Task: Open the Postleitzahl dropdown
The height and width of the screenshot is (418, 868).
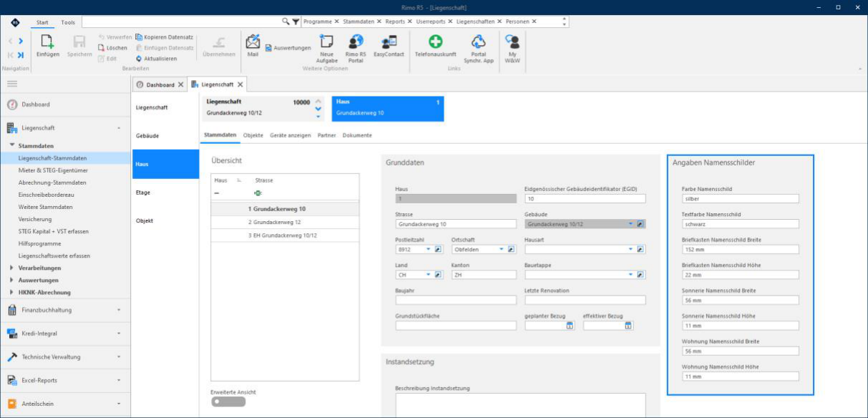Action: tap(429, 249)
